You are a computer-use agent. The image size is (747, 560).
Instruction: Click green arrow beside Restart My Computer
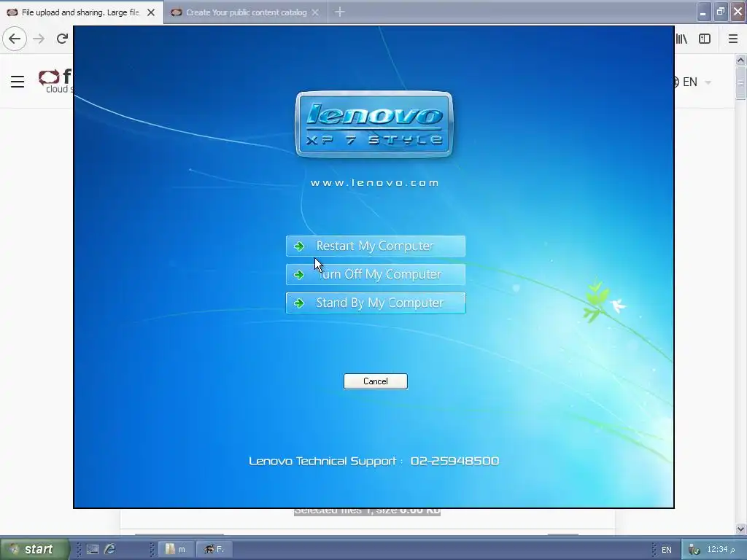pos(299,246)
